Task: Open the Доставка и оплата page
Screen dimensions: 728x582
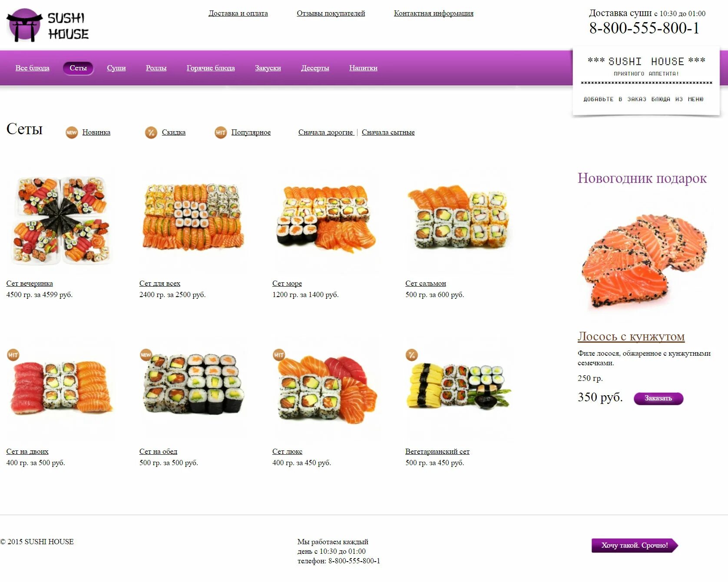Action: tap(238, 13)
